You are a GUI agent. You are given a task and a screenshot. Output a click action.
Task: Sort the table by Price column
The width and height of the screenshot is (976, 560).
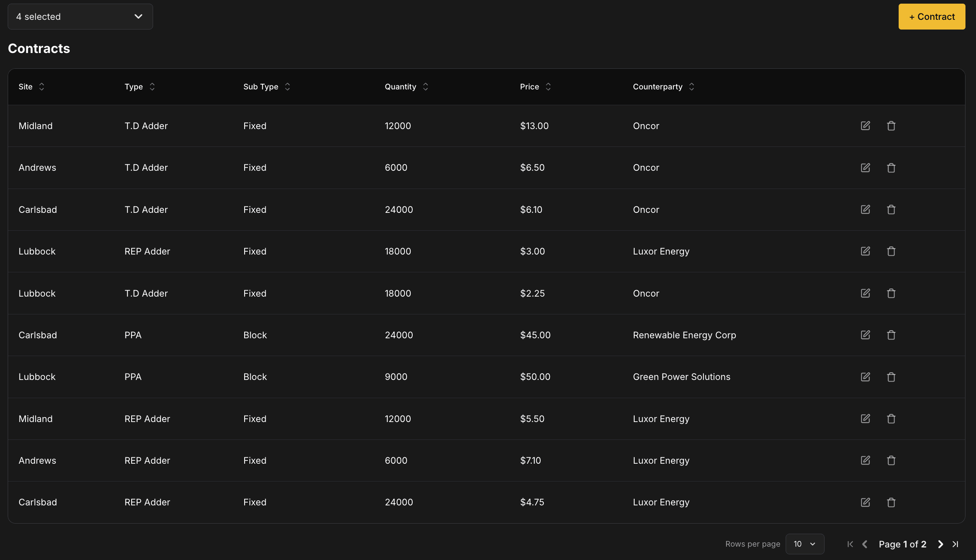click(548, 87)
